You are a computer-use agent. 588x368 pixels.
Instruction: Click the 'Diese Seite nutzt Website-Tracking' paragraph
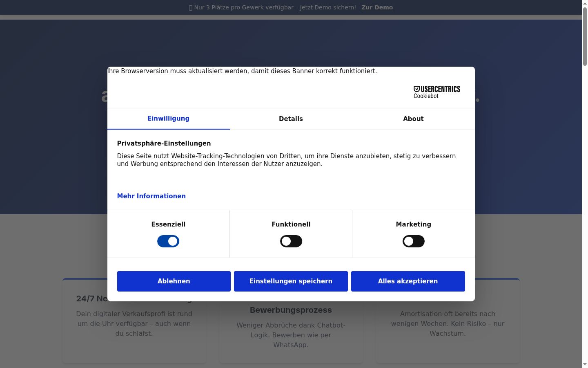[286, 160]
